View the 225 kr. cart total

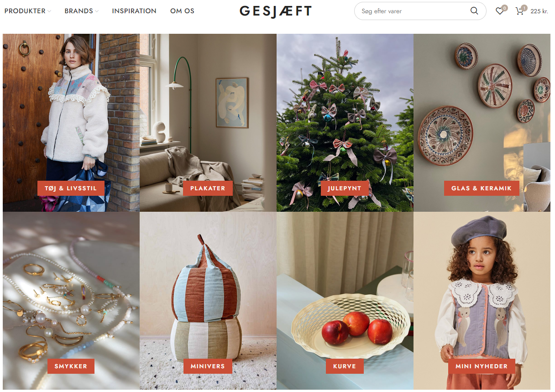click(539, 11)
